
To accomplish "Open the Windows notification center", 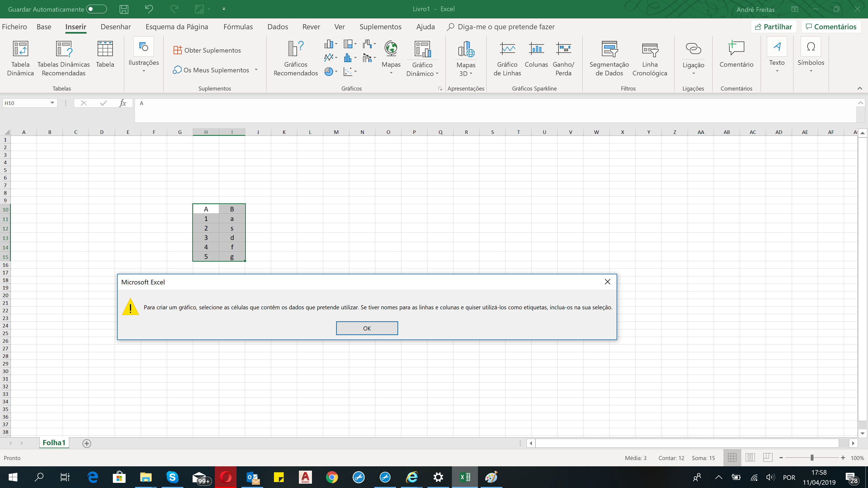I will click(851, 477).
